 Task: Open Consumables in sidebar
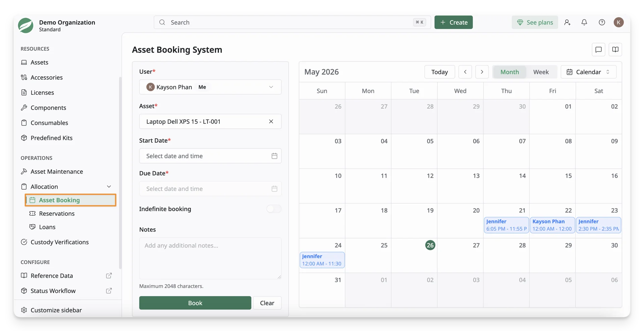49,123
